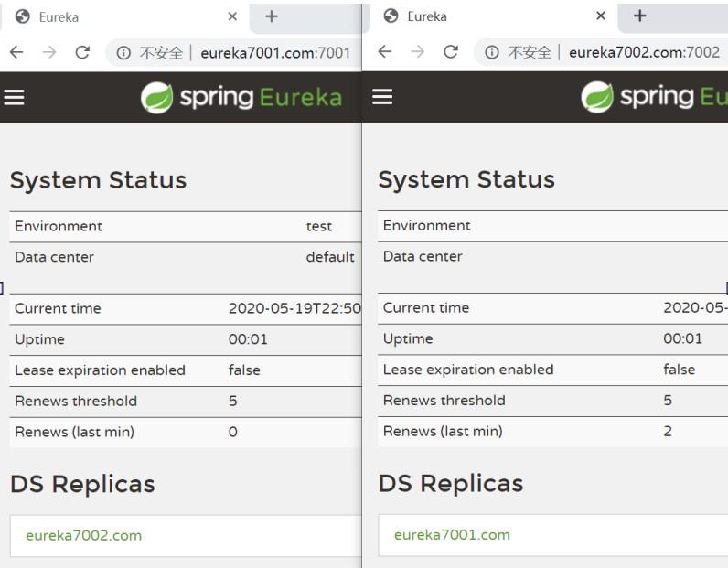This screenshot has width=728, height=568.
Task: Reload the eureka7001.com:7001 page
Action: [x=82, y=52]
